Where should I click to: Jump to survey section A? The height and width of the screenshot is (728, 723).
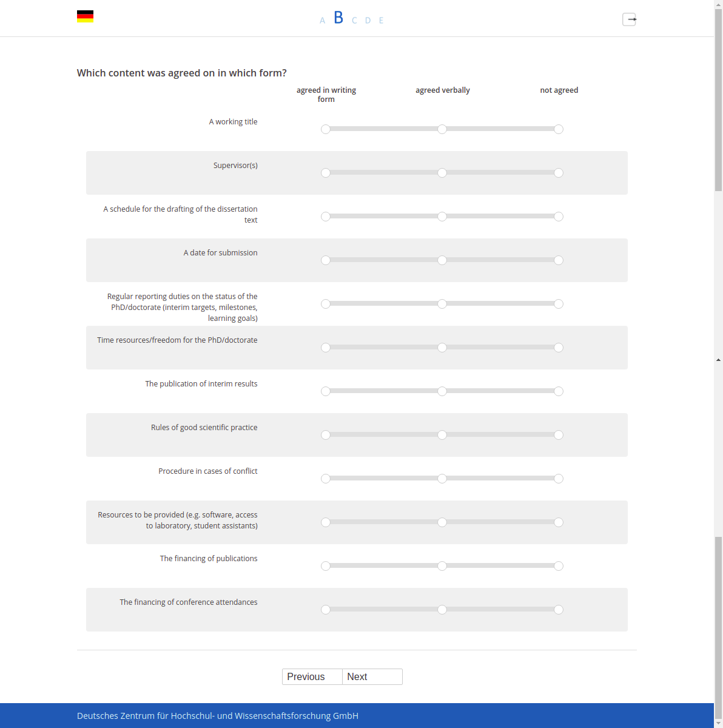click(322, 21)
